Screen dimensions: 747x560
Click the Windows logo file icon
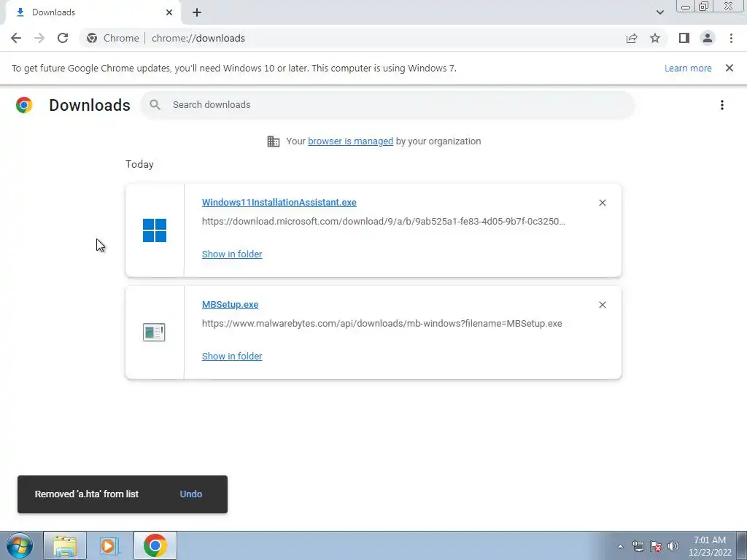pyautogui.click(x=155, y=230)
